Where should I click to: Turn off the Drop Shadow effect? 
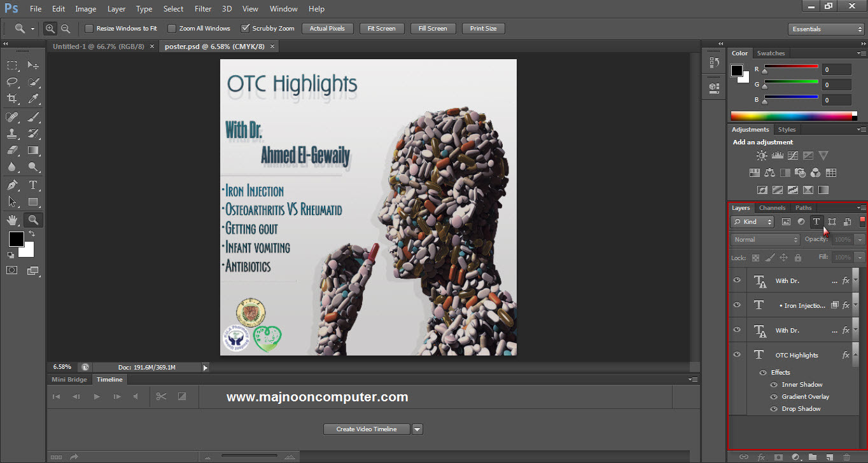click(x=774, y=409)
